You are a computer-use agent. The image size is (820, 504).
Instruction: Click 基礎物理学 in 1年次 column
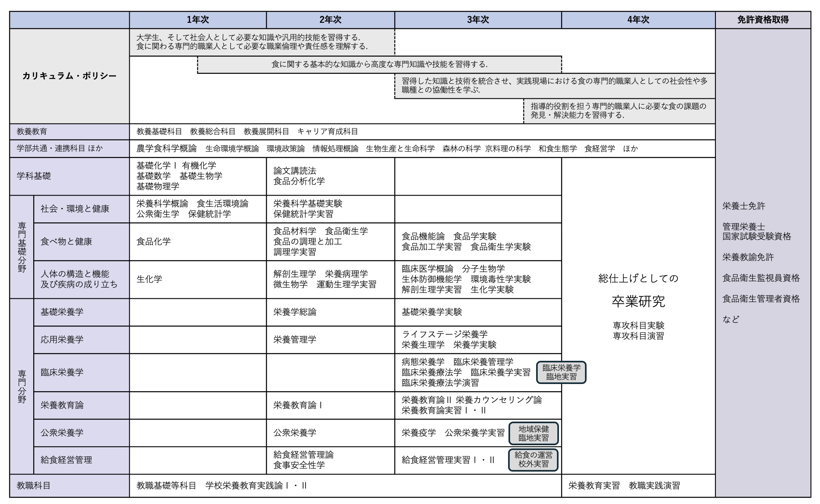158,186
